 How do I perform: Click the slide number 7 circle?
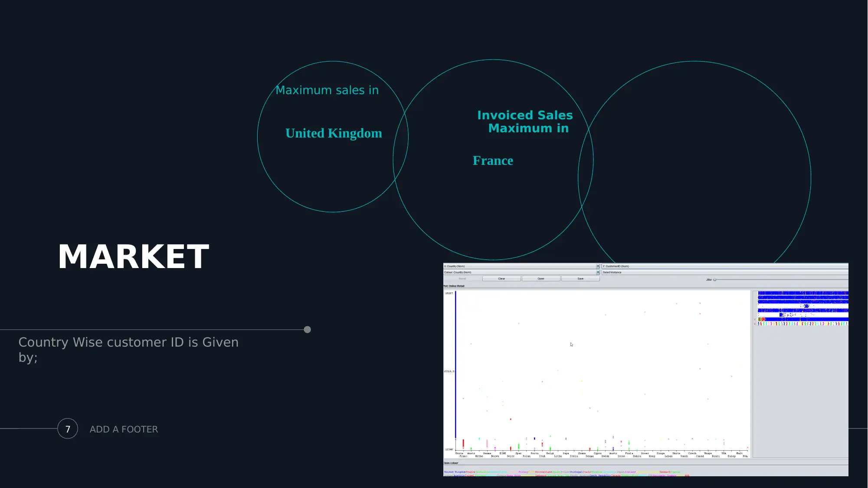[x=68, y=429]
